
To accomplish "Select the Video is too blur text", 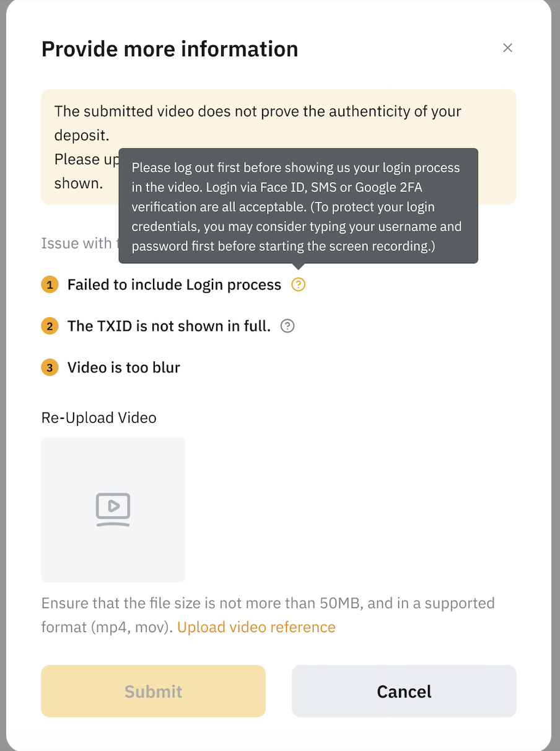I will [x=123, y=367].
